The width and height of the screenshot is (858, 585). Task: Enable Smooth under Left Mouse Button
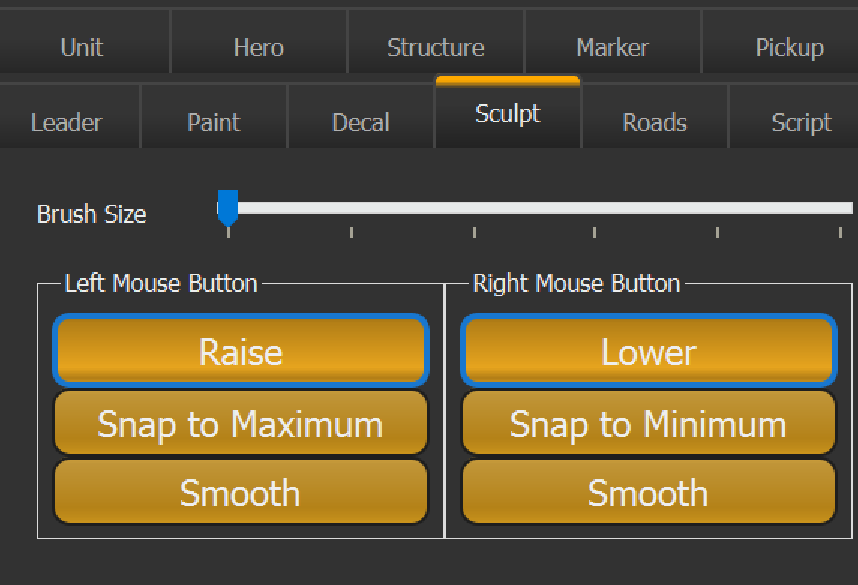coord(240,492)
